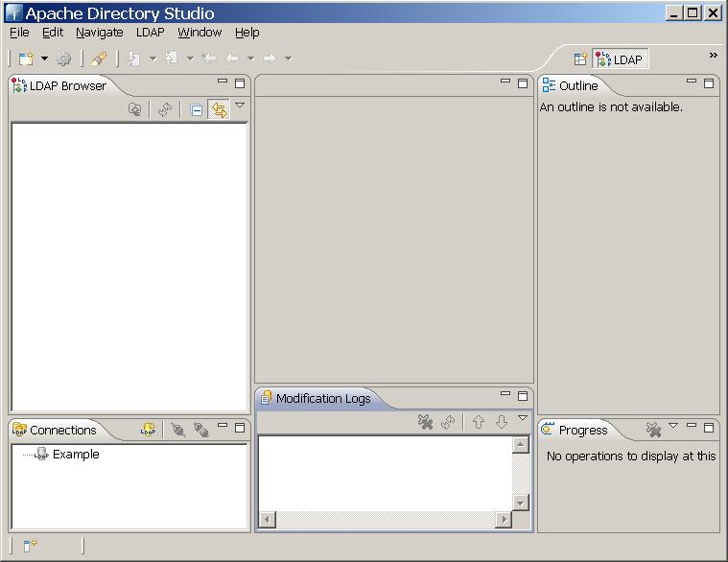Clear the Modification Logs with the X icon
Screen dimensions: 728x562
(x=425, y=422)
